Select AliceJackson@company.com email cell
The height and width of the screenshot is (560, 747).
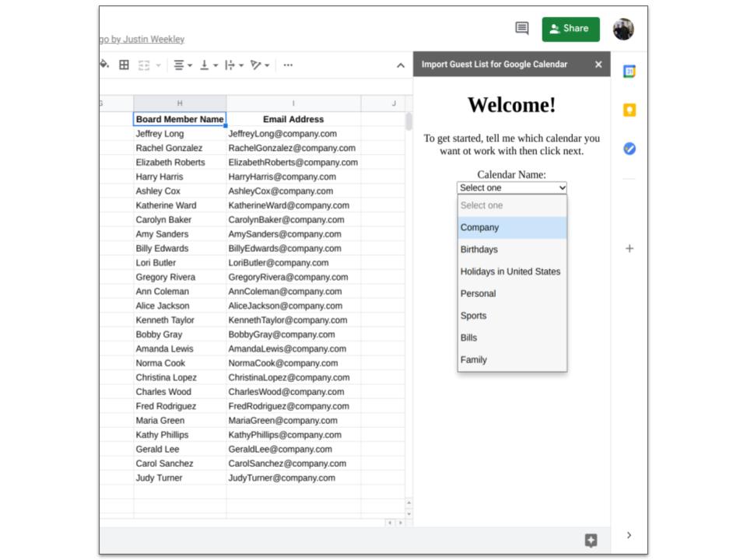pos(293,306)
